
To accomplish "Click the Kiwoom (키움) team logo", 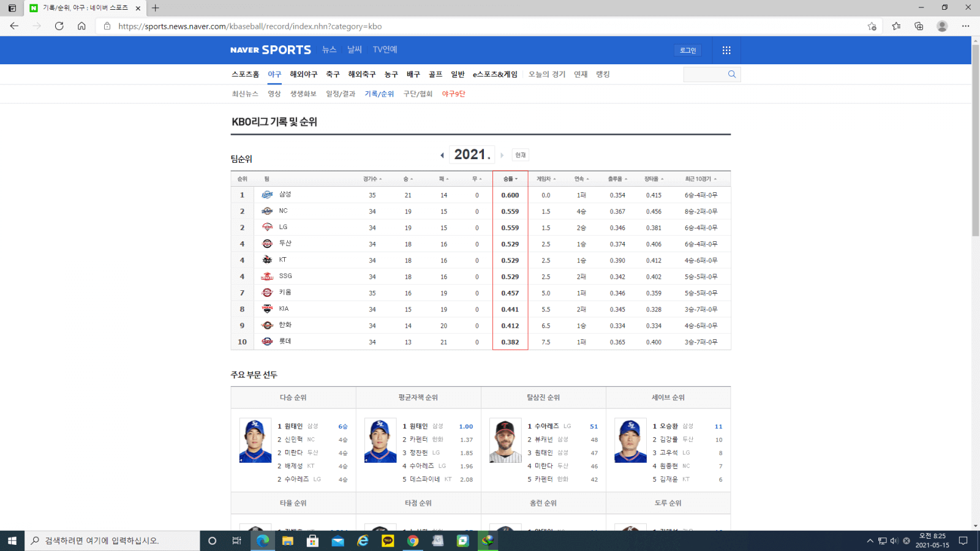I will point(267,293).
